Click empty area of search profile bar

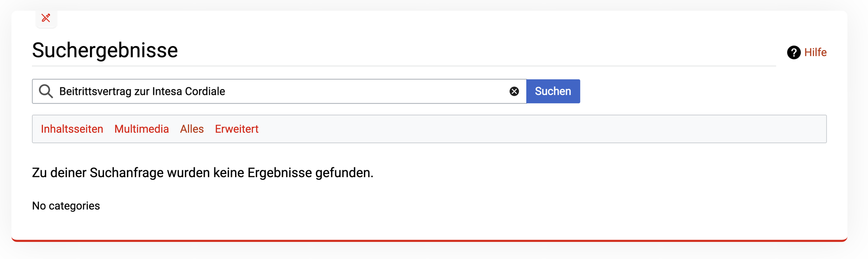(x=542, y=129)
